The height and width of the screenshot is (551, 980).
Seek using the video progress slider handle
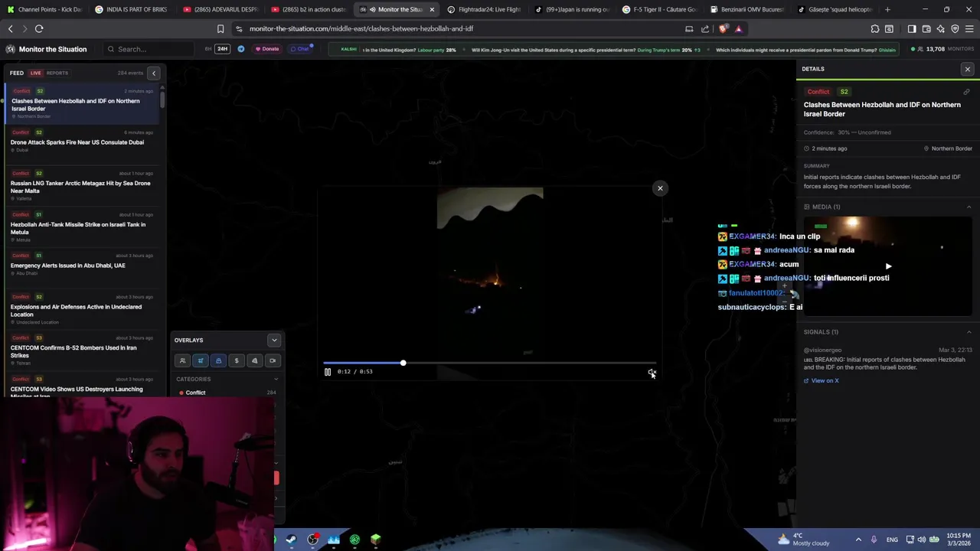(x=403, y=363)
